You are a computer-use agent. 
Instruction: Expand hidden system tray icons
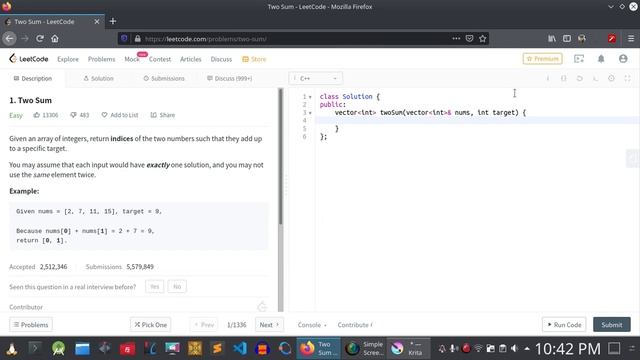point(527,349)
